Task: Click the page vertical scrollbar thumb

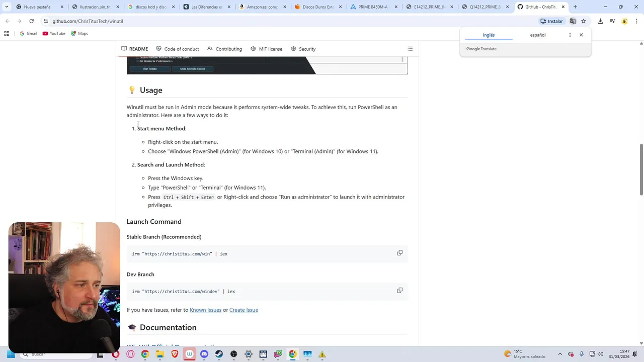Action: point(641,170)
